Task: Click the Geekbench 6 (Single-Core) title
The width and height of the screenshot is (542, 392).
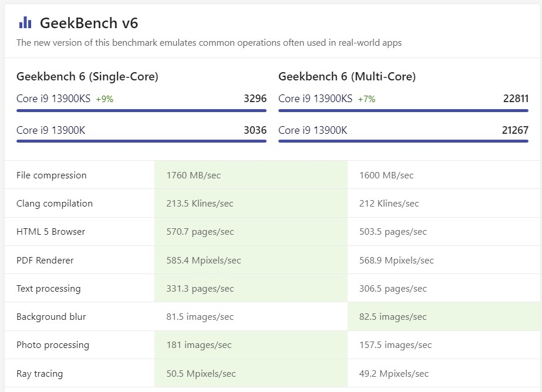Action: pos(87,76)
